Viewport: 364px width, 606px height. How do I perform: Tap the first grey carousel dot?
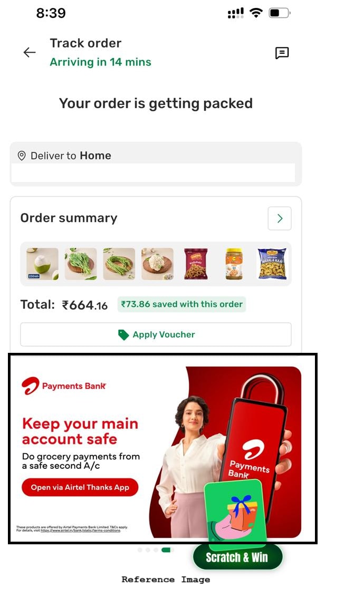pyautogui.click(x=140, y=550)
